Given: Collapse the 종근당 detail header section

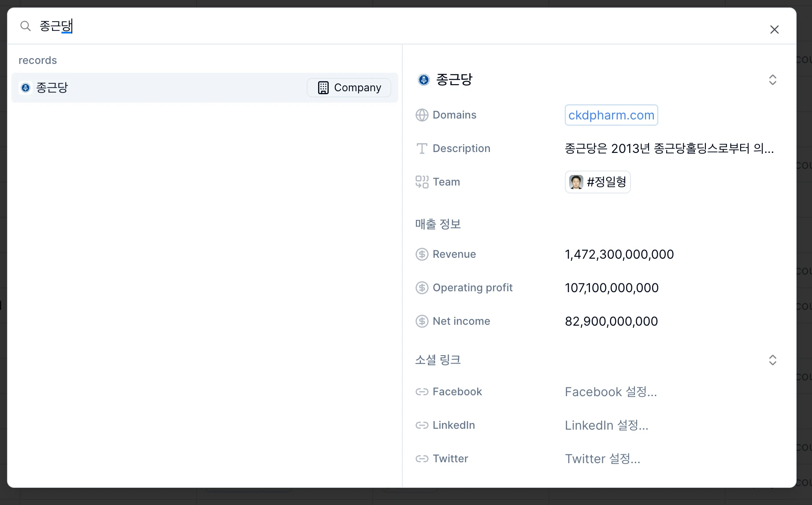Looking at the screenshot, I should click(x=772, y=80).
